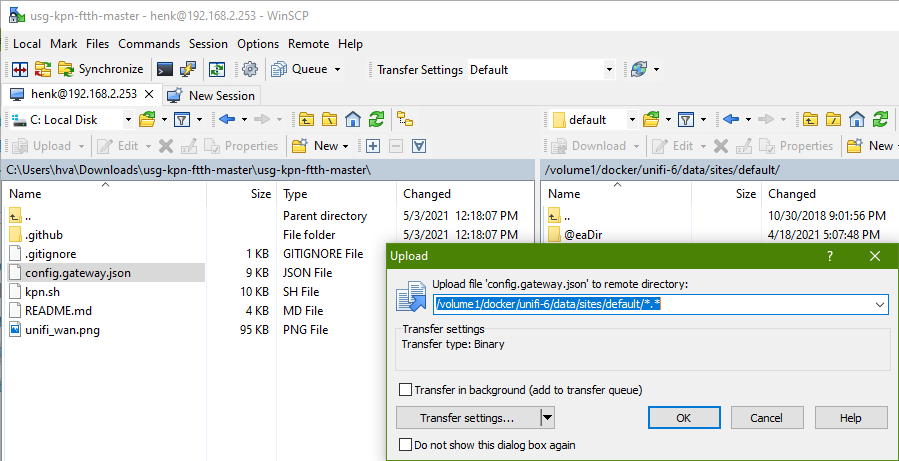Open the New Session tab
Image resolution: width=899 pixels, height=461 pixels.
211,95
